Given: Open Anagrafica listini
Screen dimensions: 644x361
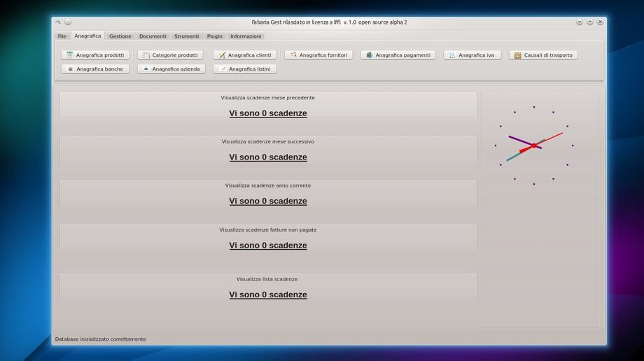Looking at the screenshot, I should (x=245, y=69).
